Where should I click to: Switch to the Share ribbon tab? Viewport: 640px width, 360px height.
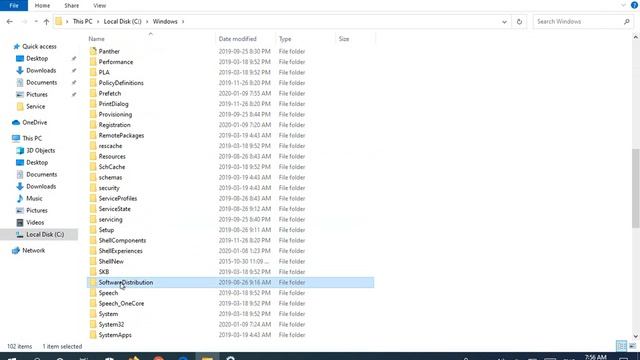coord(71,6)
